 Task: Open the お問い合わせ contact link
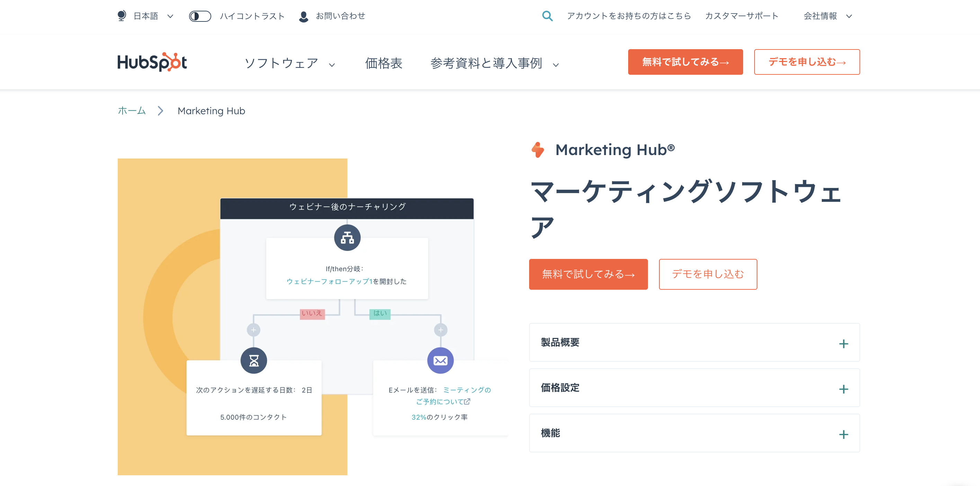click(340, 16)
